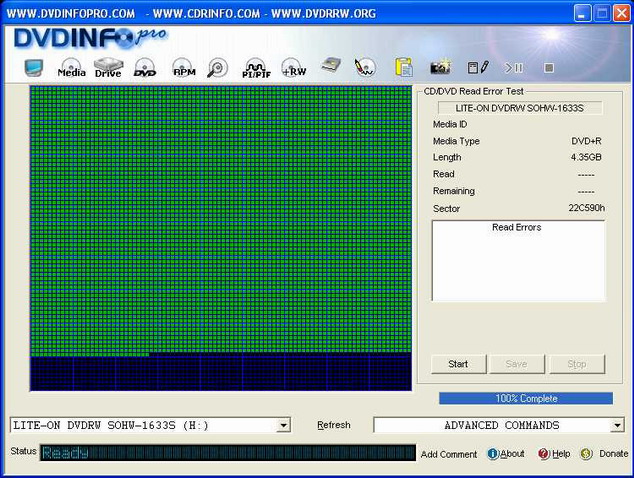Click the greyed-out Save button
Viewport: 634px width, 478px height.
pyautogui.click(x=517, y=364)
